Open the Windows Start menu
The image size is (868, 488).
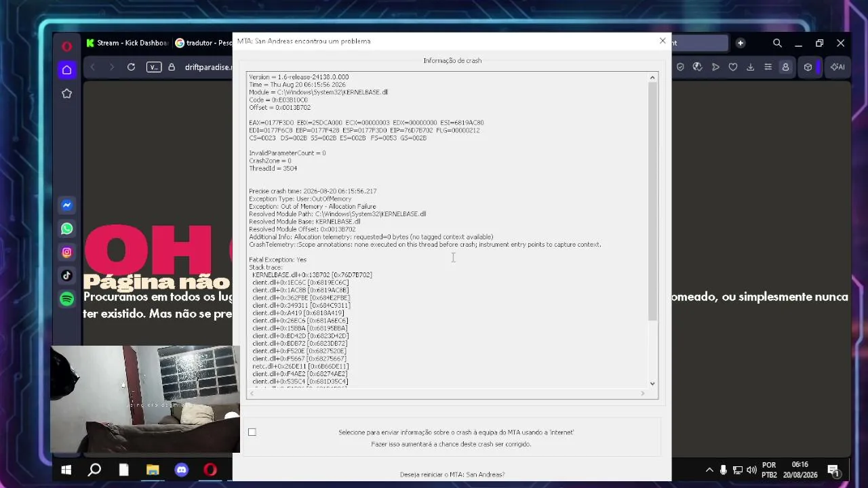tap(66, 470)
